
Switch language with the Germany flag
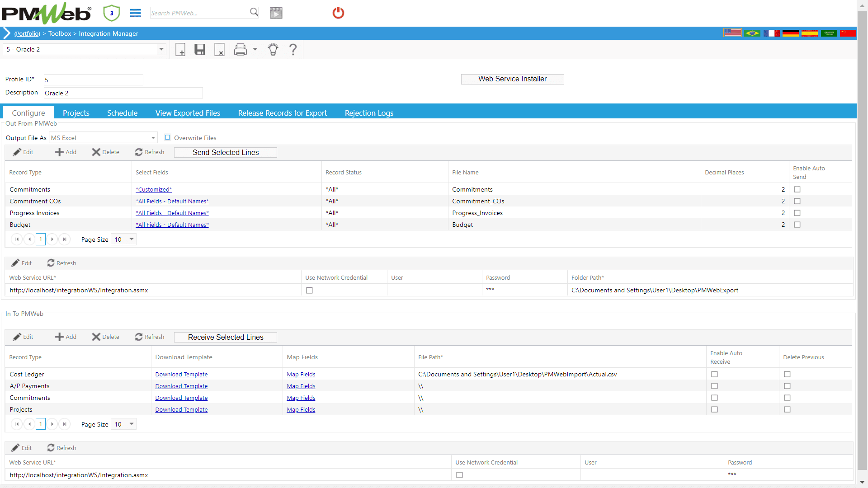tap(791, 33)
